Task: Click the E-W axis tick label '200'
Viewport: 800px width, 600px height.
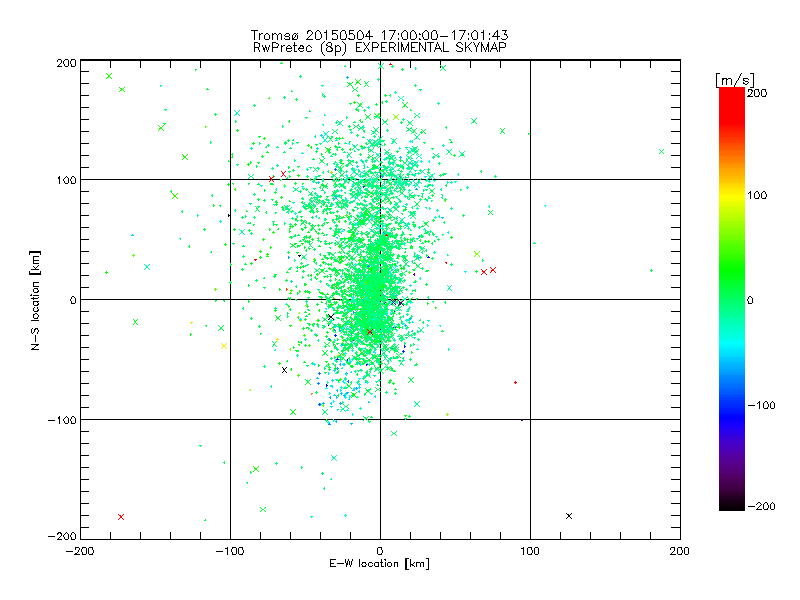Action: tap(680, 551)
